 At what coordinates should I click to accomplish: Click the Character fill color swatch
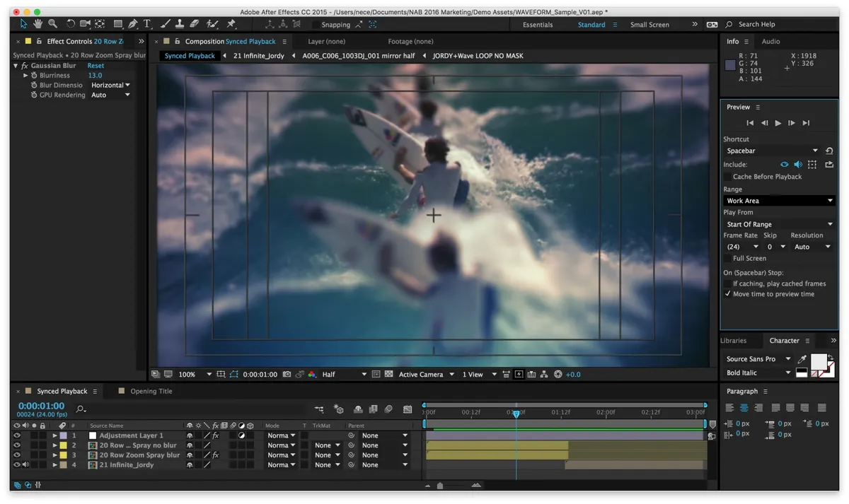[819, 361]
